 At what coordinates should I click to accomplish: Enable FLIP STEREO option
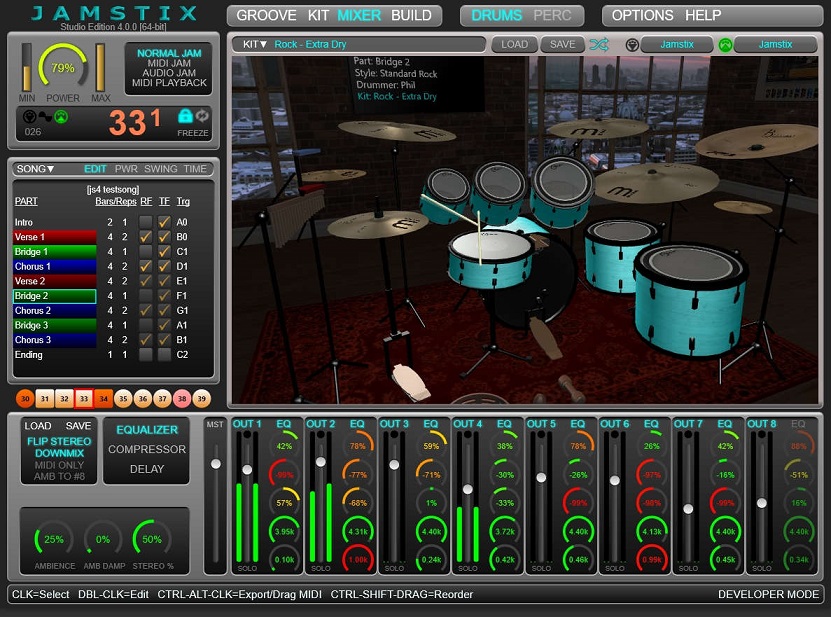pyautogui.click(x=59, y=441)
